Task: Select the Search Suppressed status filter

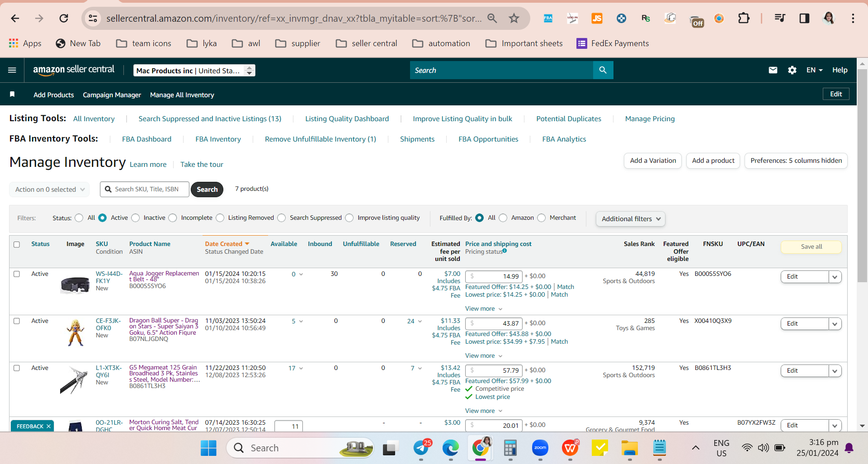Action: click(282, 218)
